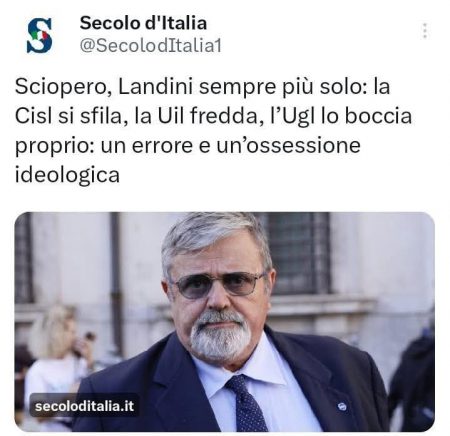Image resolution: width=450 pixels, height=436 pixels.
Task: Click the man's tinted glasses in the photo
Action: [x=219, y=284]
